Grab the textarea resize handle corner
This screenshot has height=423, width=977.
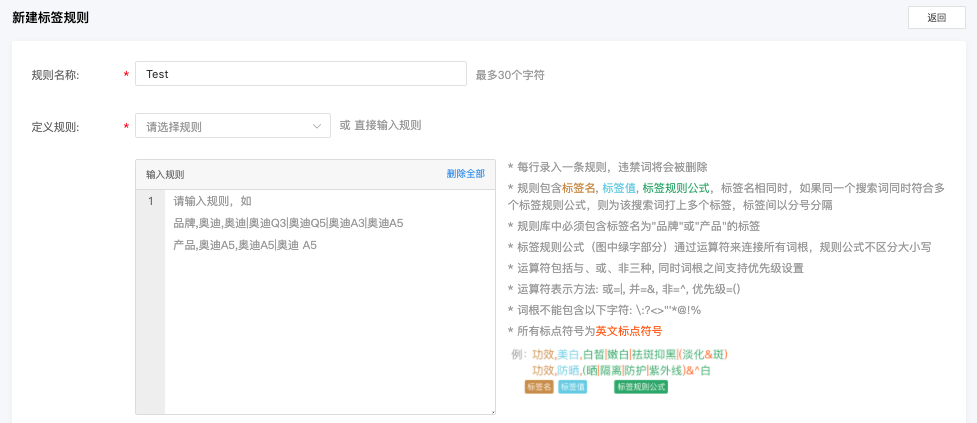491,409
